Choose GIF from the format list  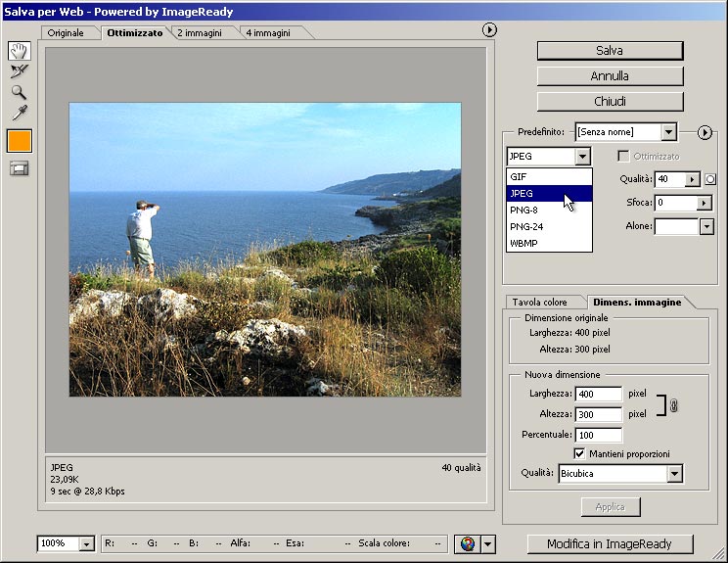point(519,176)
